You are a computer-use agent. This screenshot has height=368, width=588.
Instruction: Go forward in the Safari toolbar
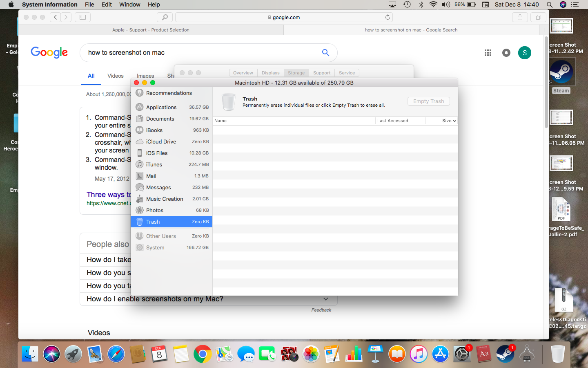tap(66, 17)
